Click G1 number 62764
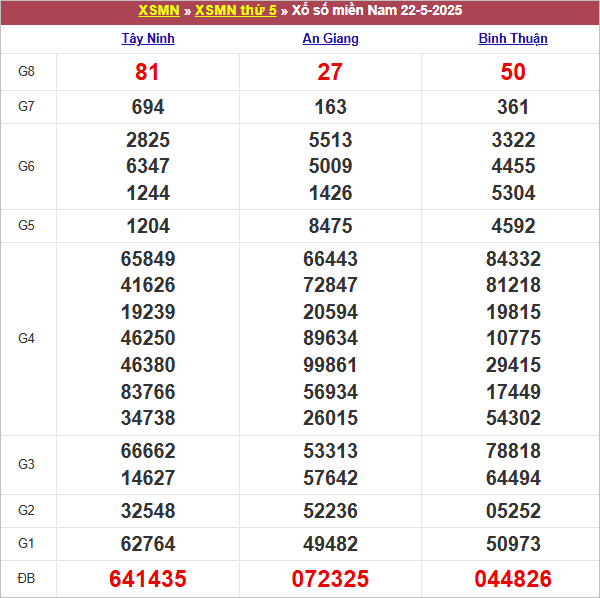 click(148, 544)
